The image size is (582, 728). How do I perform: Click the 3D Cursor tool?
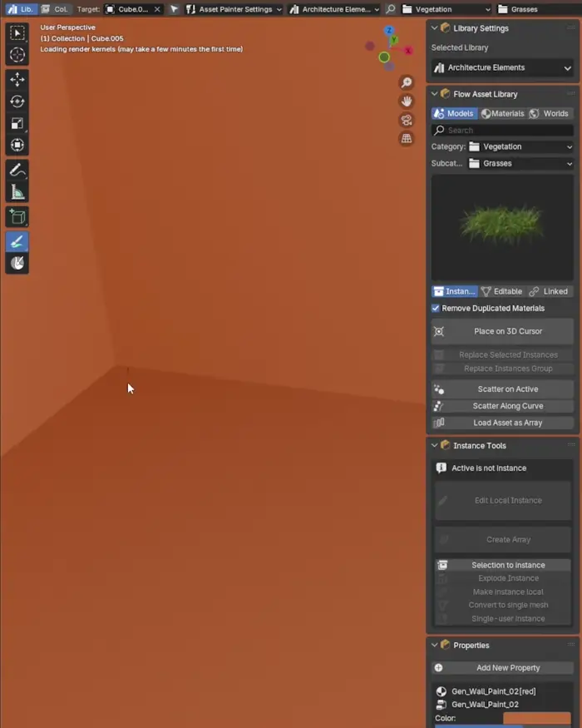coord(17,55)
